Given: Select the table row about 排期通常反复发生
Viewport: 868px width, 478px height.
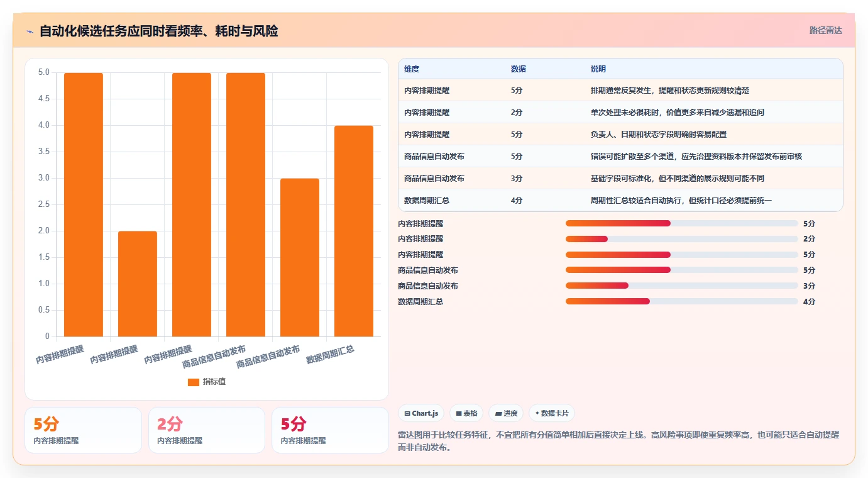Looking at the screenshot, I should 620,91.
